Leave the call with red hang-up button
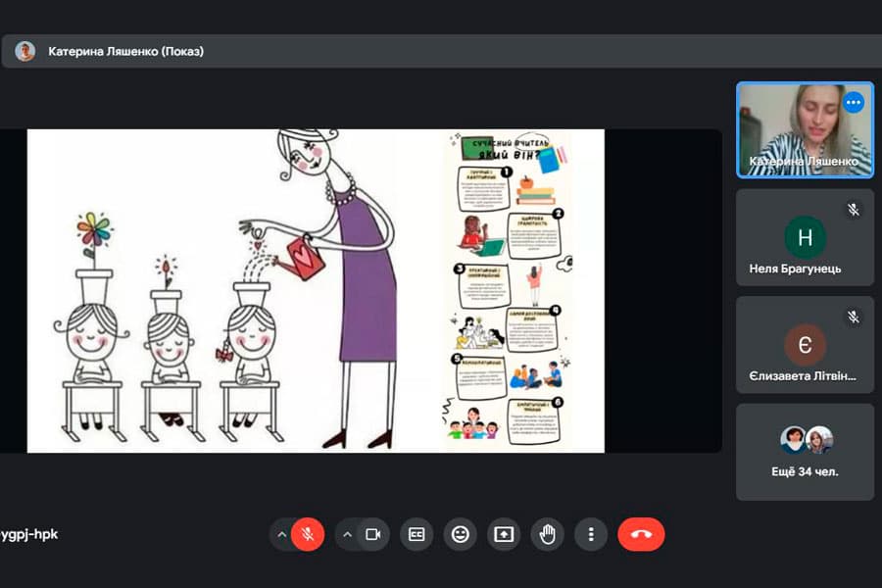 (x=641, y=534)
